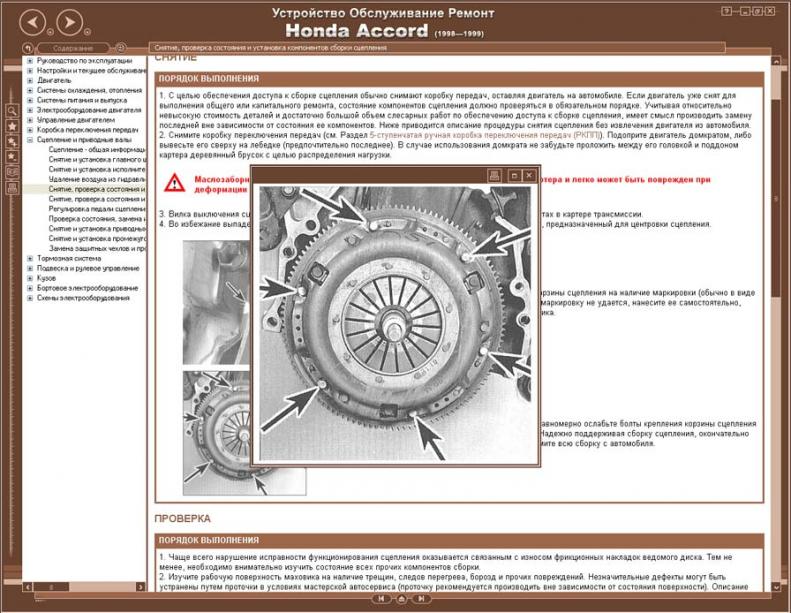Screen dimensions: 791x613
Task: Click the red warning triangle icon
Action: (x=175, y=183)
